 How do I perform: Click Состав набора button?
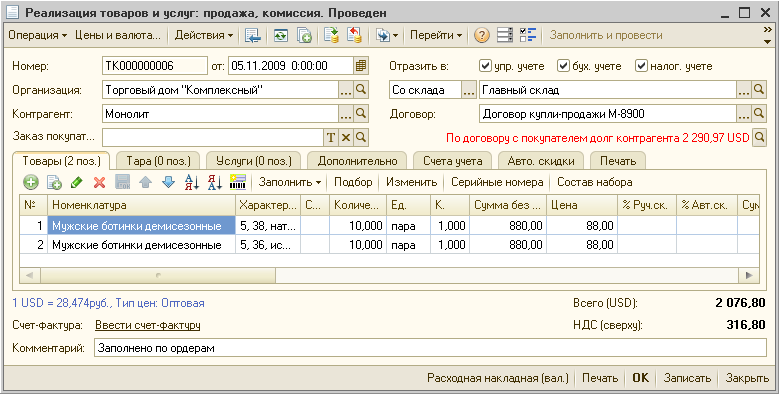595,182
